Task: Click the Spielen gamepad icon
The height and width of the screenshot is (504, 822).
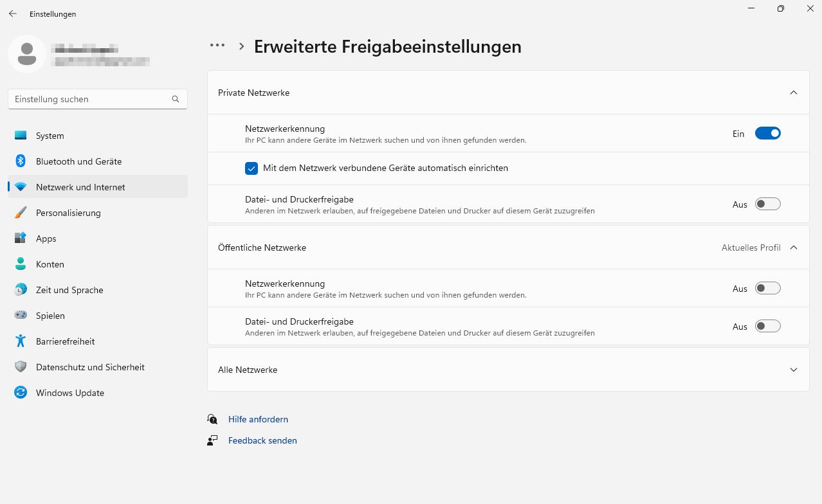Action: coord(21,316)
